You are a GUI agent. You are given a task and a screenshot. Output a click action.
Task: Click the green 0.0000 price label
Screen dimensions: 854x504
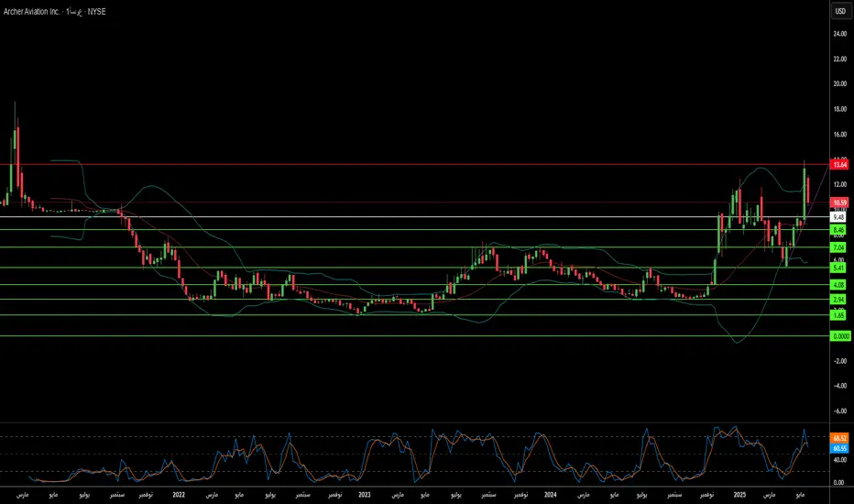pyautogui.click(x=841, y=336)
